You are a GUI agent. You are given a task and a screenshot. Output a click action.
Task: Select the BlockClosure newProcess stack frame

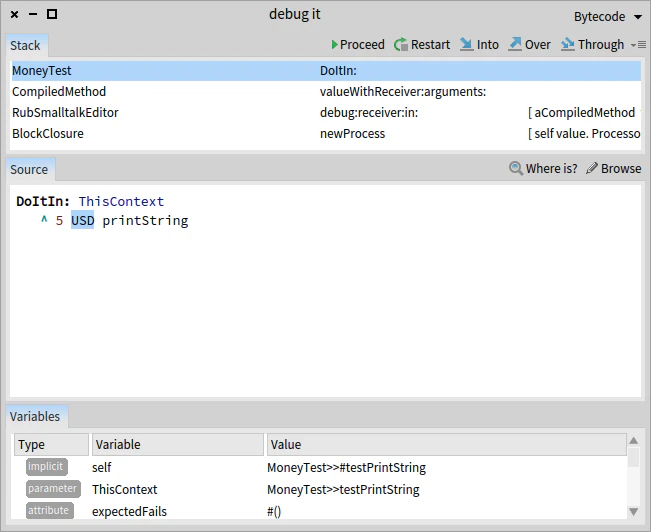(x=326, y=134)
